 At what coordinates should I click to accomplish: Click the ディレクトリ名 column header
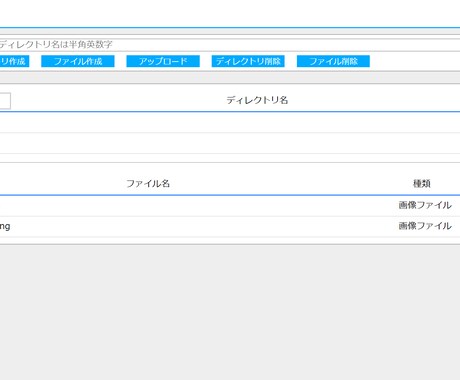tap(257, 100)
